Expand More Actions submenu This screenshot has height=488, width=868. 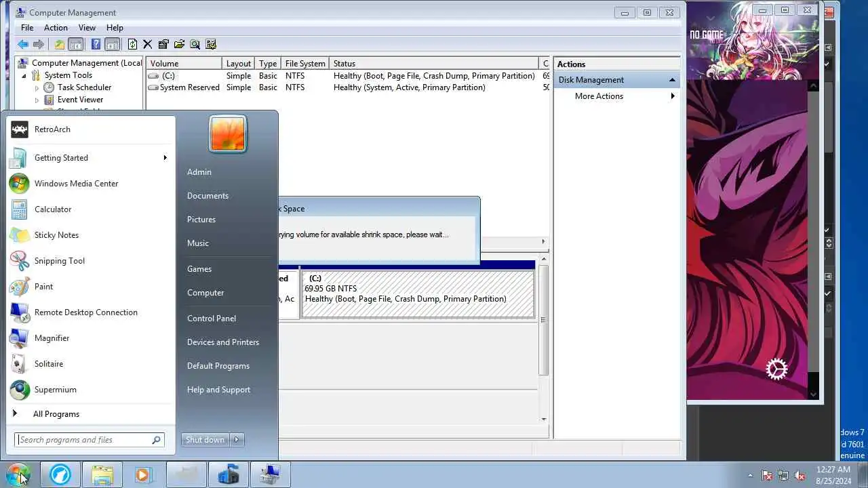673,96
